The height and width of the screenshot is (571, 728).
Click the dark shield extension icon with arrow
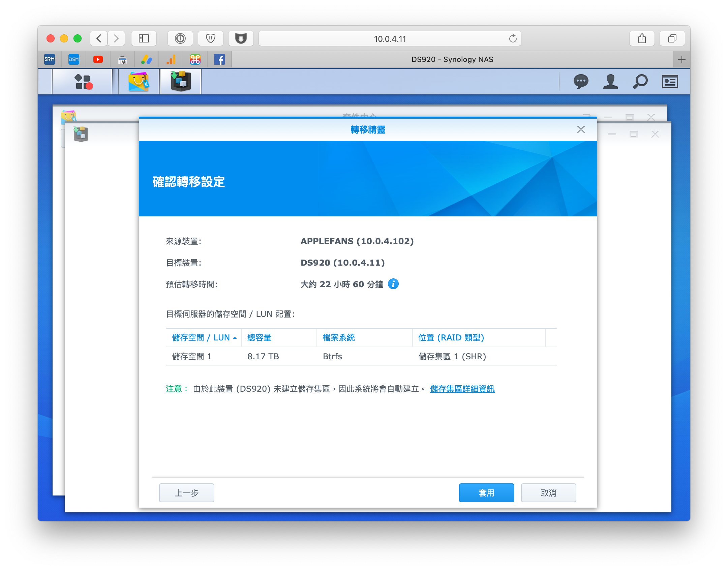[241, 38]
